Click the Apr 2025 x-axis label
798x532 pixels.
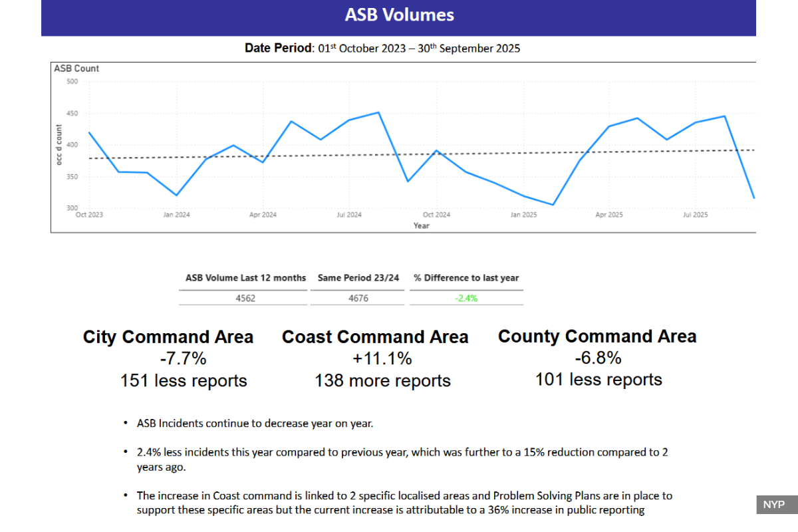click(x=609, y=215)
